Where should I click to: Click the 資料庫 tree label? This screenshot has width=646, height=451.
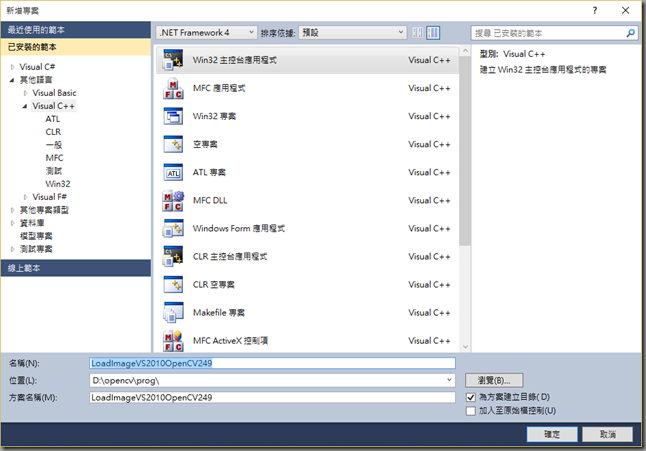32,223
